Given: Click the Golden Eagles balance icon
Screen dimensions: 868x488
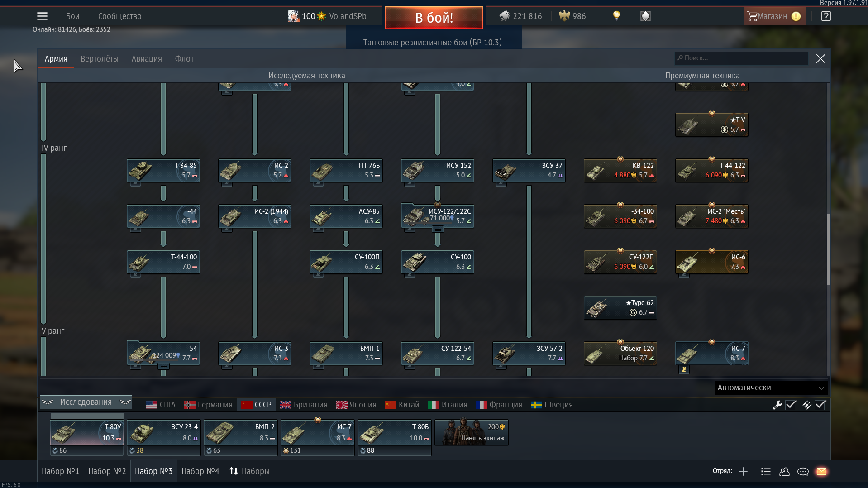Looking at the screenshot, I should click(564, 16).
